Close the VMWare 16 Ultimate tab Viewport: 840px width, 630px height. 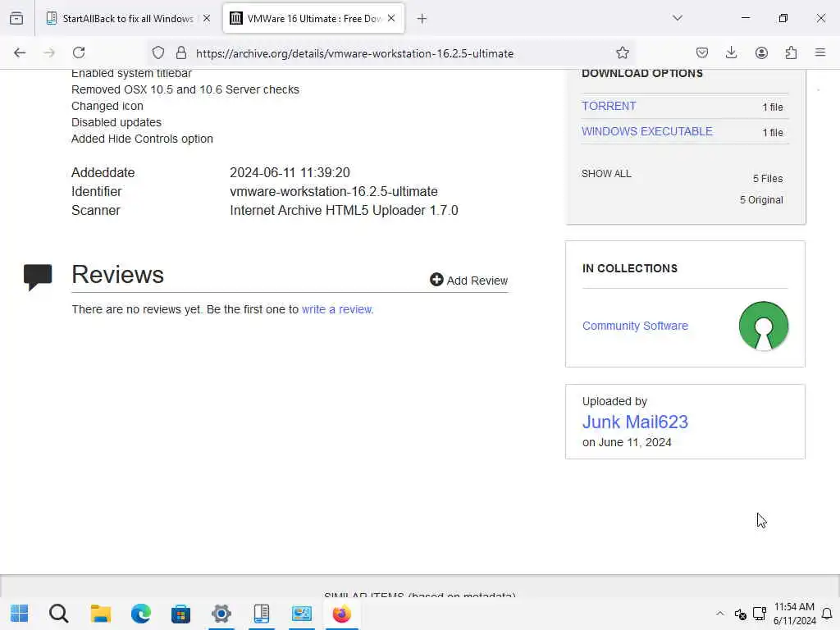click(x=391, y=18)
